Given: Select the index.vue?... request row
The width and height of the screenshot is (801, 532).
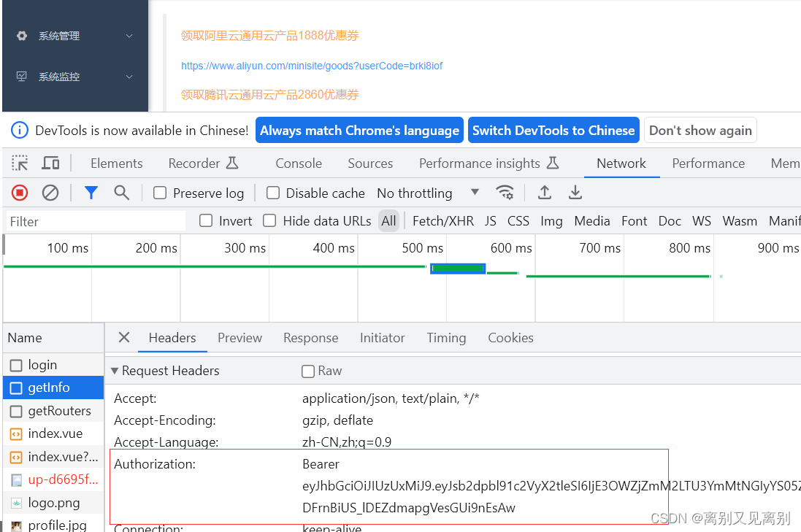Looking at the screenshot, I should (53, 457).
